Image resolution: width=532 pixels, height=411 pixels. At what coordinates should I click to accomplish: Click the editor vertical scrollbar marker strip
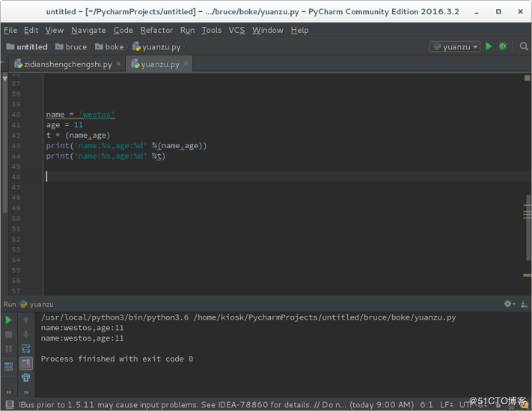[528, 213]
